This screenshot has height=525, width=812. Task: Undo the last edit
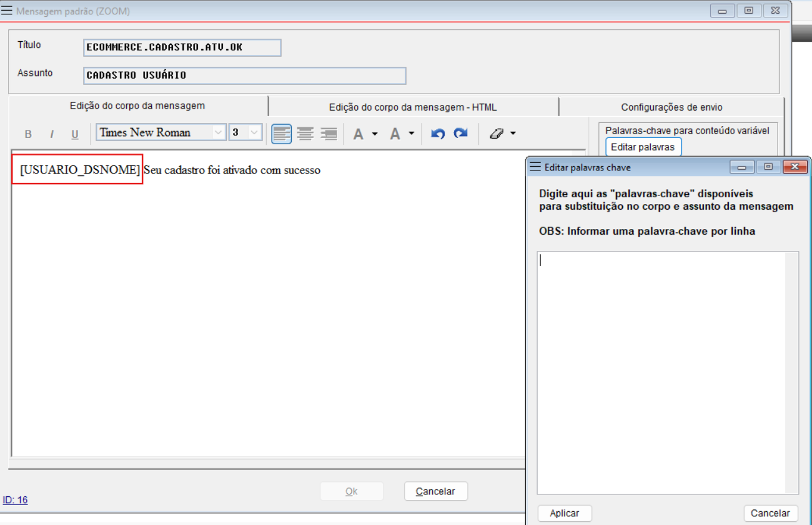click(438, 134)
